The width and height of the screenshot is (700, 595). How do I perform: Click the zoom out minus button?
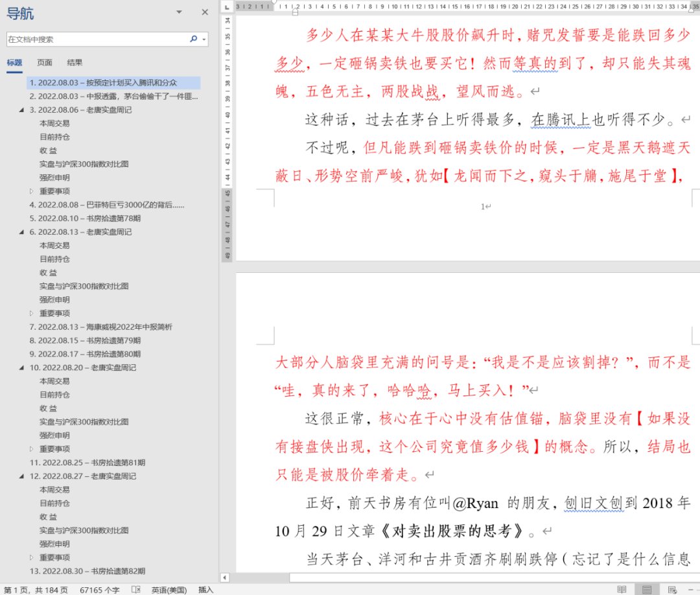(691, 590)
